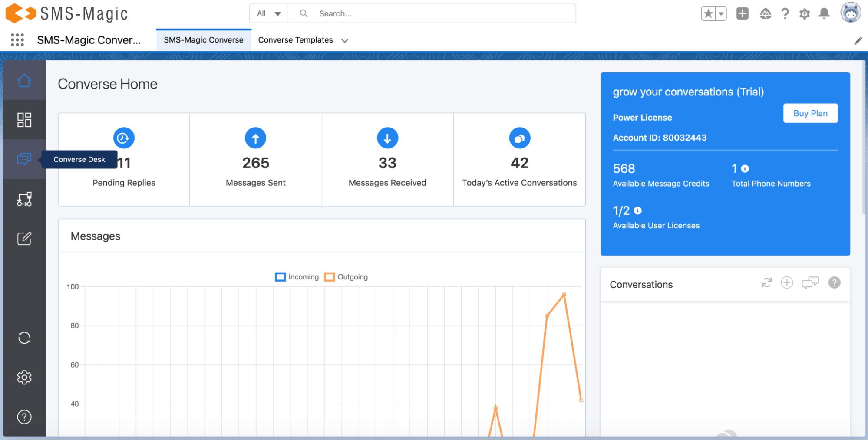Screen dimensions: 868x440
Task: Click the Pending Replies clock icon
Action: [124, 138]
